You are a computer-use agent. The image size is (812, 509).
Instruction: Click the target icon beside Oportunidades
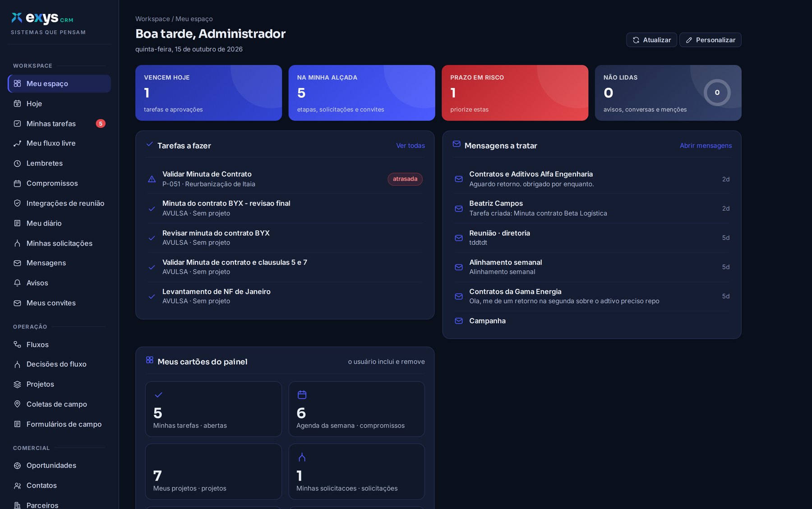coord(17,466)
